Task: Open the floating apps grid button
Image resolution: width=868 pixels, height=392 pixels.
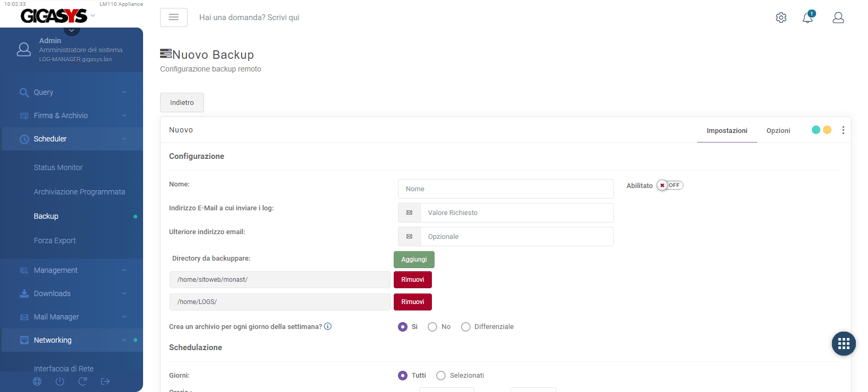Action: 844,344
